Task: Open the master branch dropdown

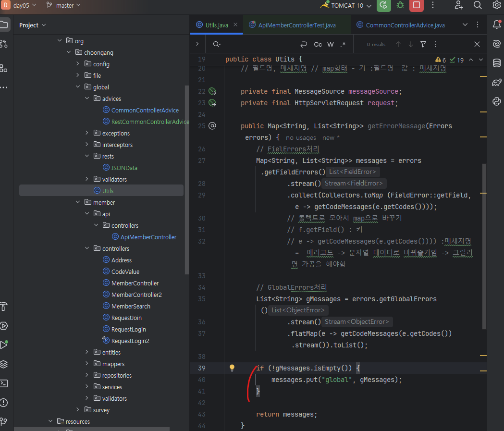Action: click(x=63, y=5)
